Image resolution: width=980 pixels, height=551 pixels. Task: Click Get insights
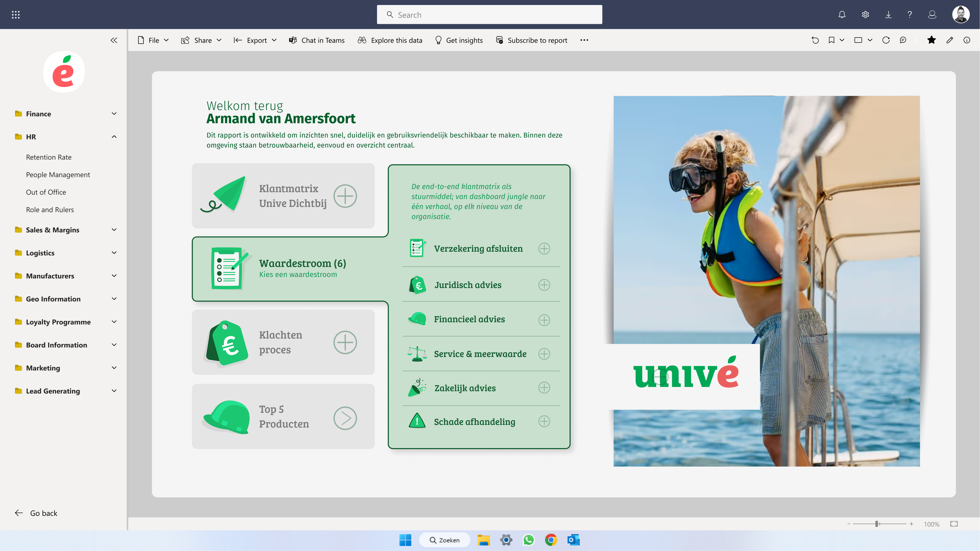click(459, 40)
